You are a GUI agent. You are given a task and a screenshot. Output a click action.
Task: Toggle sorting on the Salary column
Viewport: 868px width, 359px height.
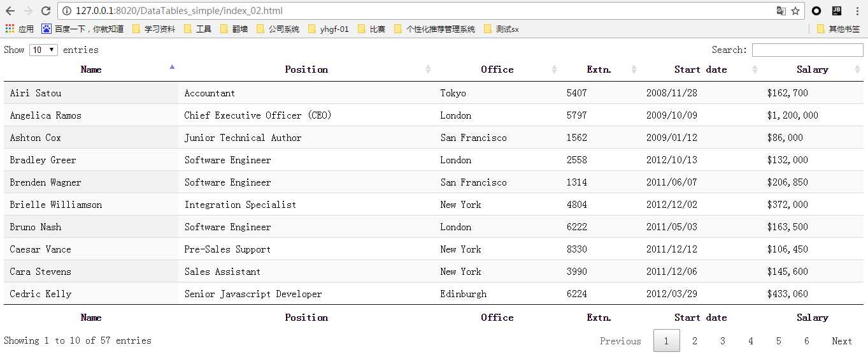(857, 70)
